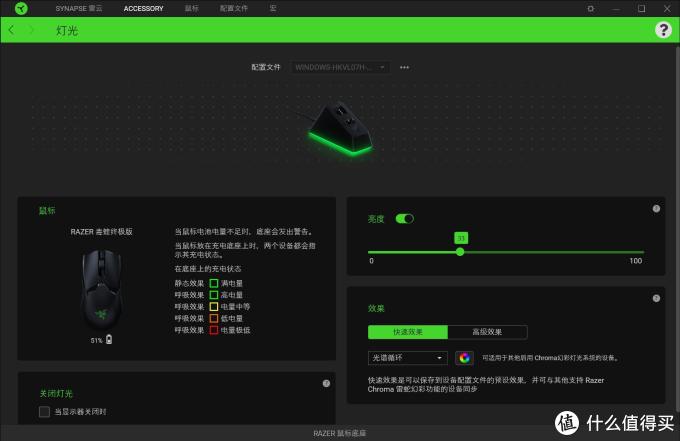This screenshot has width=680, height=441.
Task: Select the 快速效果 tab
Action: (408, 332)
